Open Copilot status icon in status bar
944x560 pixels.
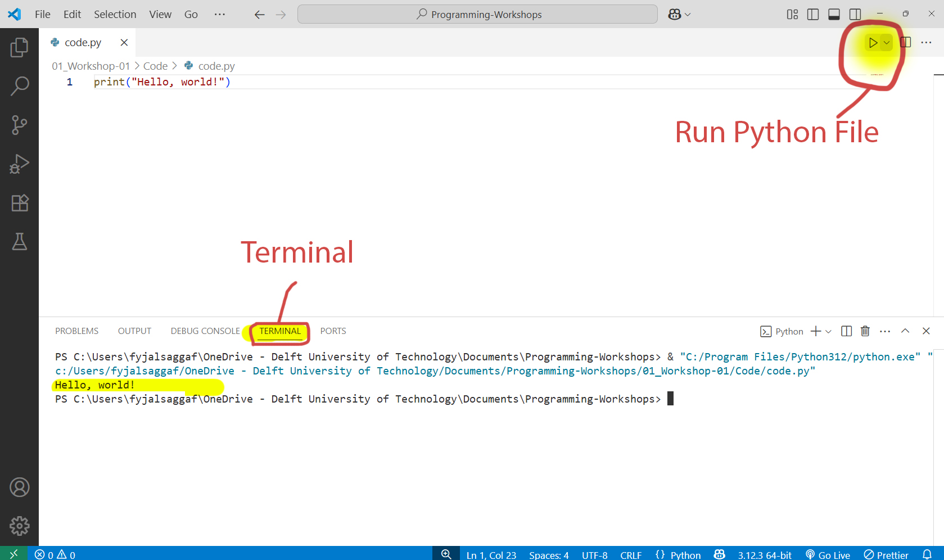719,554
